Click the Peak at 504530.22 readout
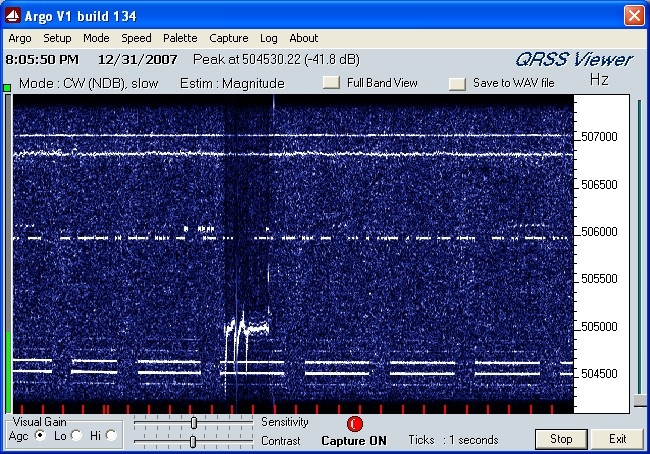 [x=276, y=60]
